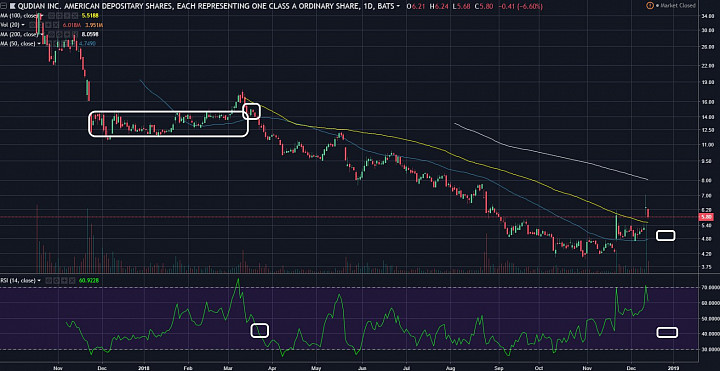The image size is (720, 371).
Task: Click the MA (200, close) legend label
Action: coord(19,34)
